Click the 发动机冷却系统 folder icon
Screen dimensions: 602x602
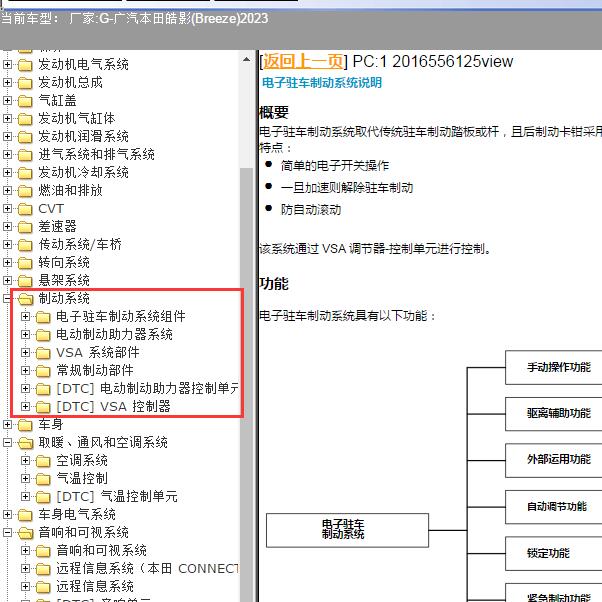coord(25,173)
